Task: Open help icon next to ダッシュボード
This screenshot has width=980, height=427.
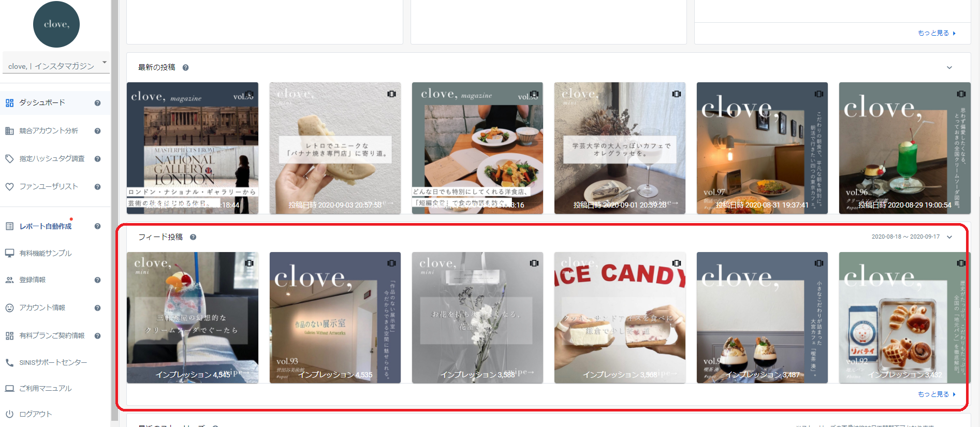Action: 97,103
